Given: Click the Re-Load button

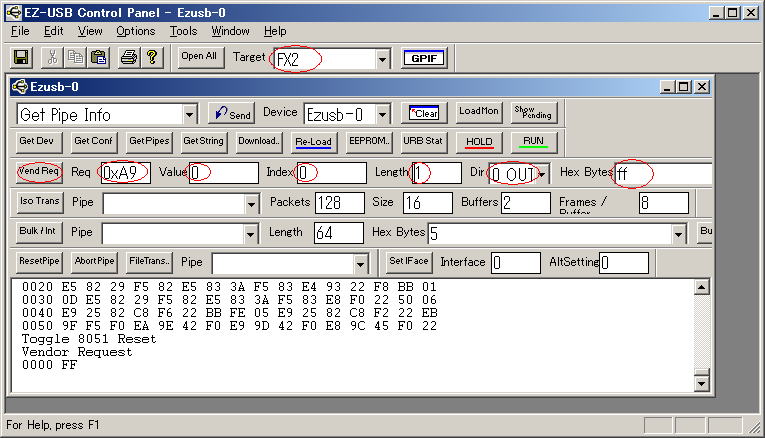Looking at the screenshot, I should (313, 142).
